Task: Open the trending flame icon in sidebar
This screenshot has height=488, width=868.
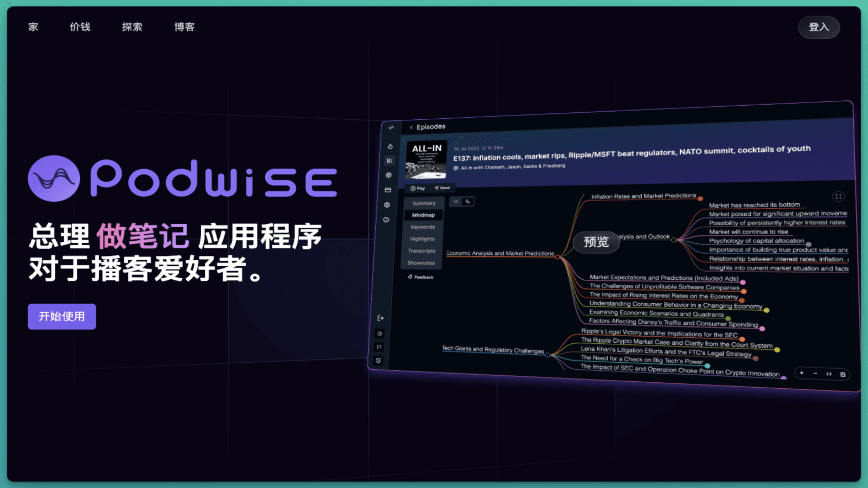Action: (x=390, y=146)
